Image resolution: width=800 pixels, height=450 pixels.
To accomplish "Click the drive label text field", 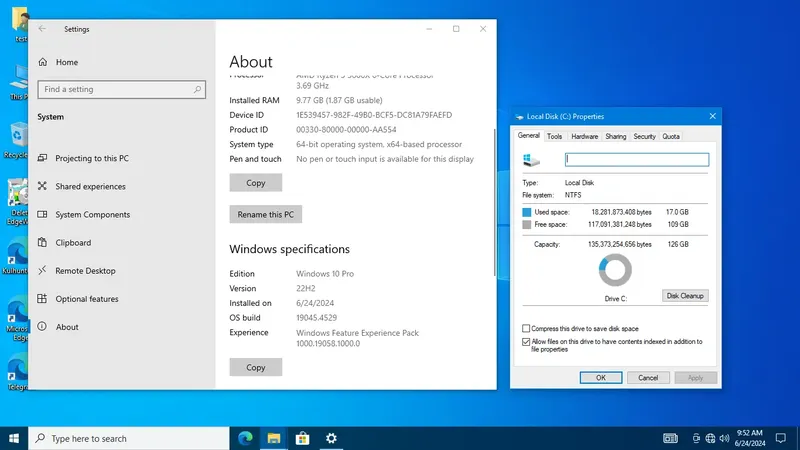I will pos(637,160).
